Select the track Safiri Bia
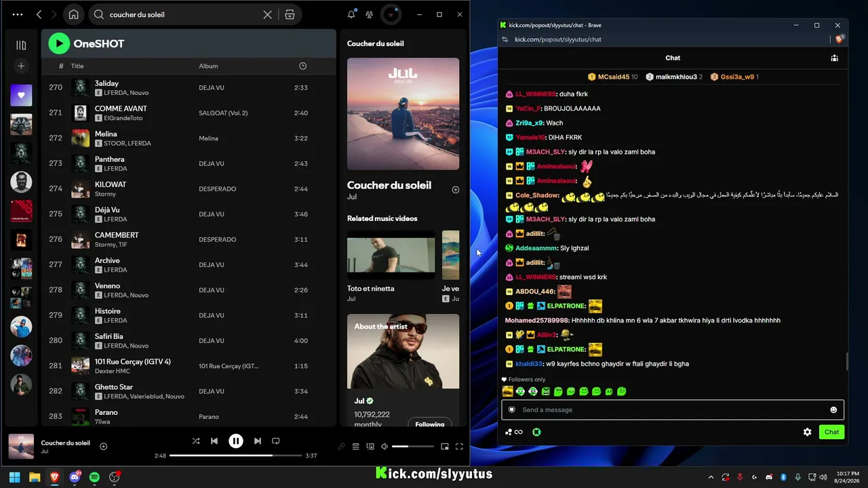The width and height of the screenshot is (868, 488). click(x=108, y=336)
